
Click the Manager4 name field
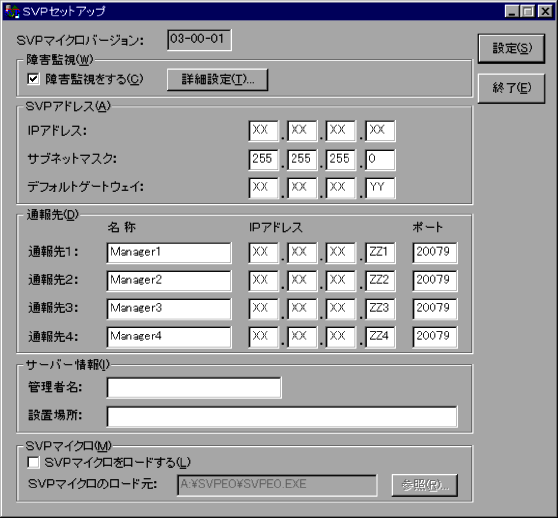pos(169,337)
